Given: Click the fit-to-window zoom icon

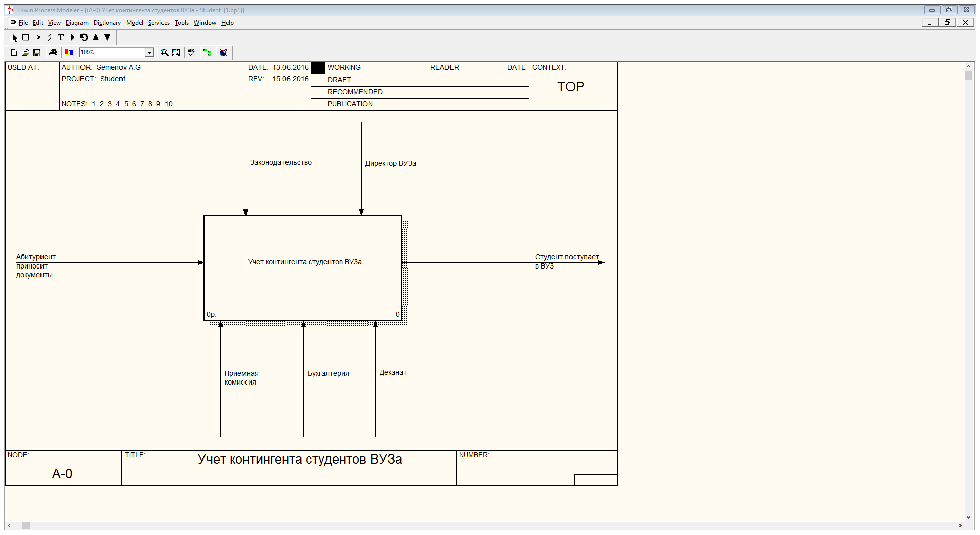Looking at the screenshot, I should tap(176, 53).
